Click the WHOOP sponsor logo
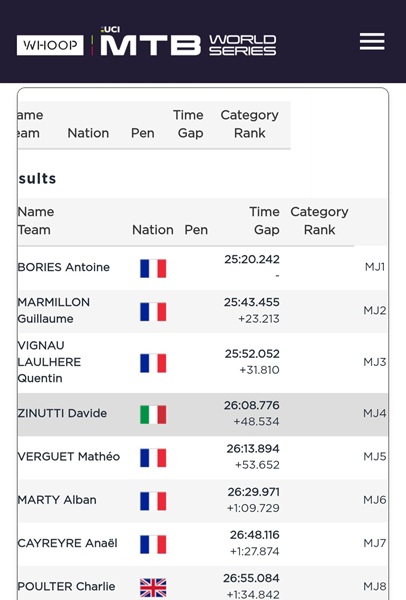This screenshot has width=406, height=600. (x=50, y=45)
